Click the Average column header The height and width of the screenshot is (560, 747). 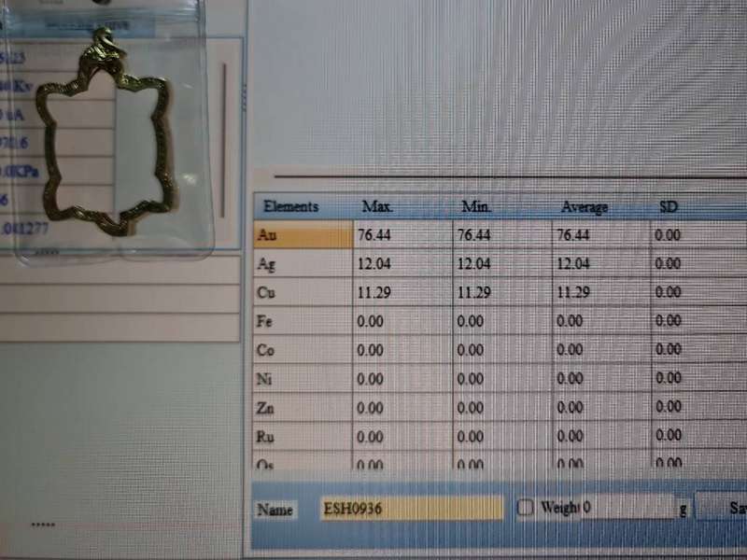click(585, 206)
